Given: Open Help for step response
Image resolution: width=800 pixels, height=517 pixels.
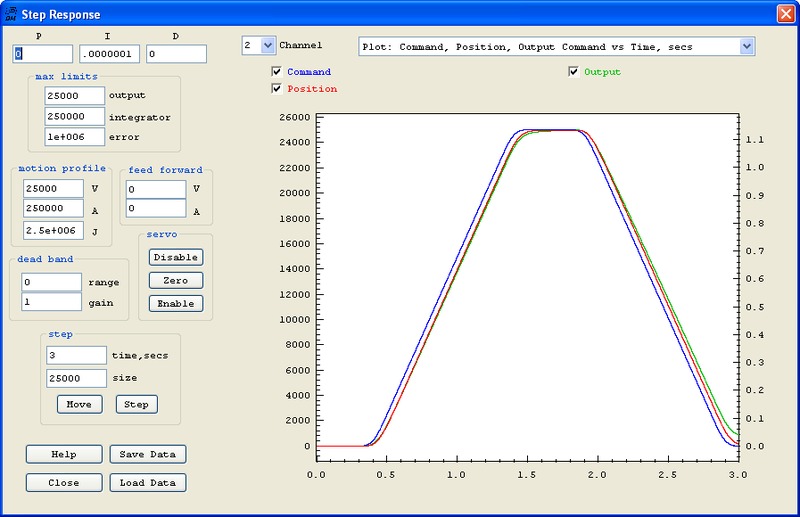Looking at the screenshot, I should (64, 454).
